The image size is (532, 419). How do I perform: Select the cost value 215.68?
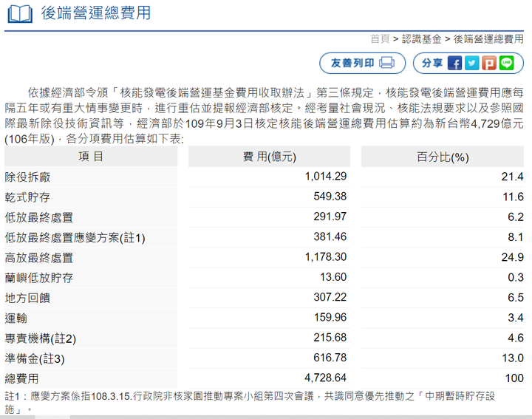[x=330, y=337]
